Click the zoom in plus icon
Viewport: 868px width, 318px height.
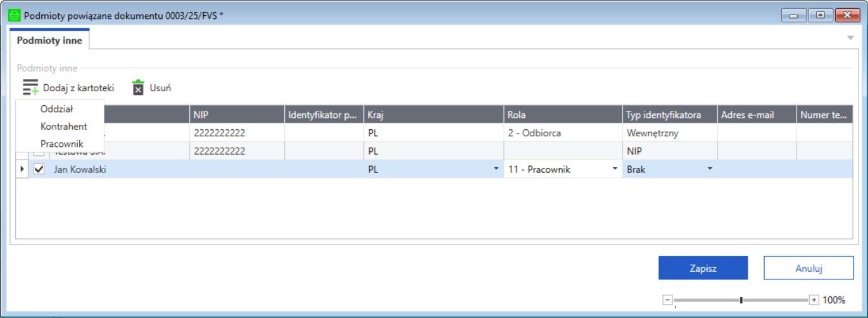click(x=814, y=300)
